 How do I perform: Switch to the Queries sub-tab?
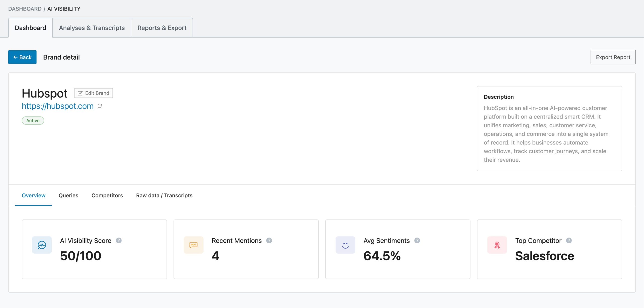68,196
